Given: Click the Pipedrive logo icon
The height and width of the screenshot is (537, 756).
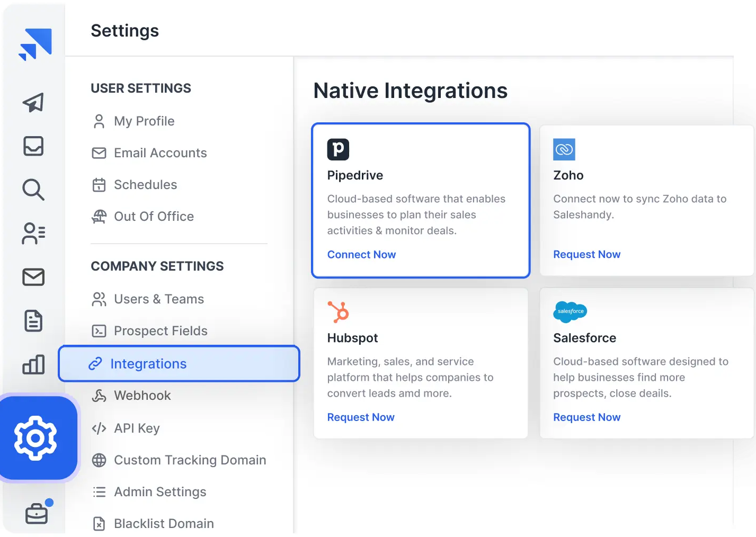Looking at the screenshot, I should (x=338, y=149).
